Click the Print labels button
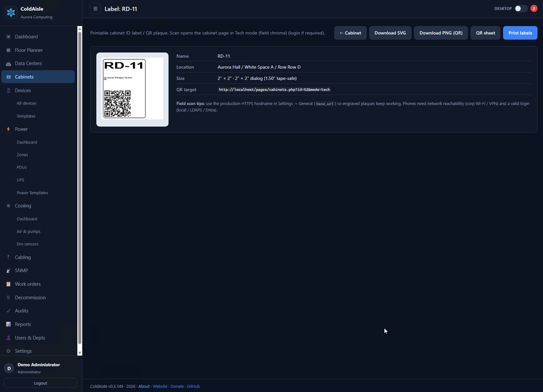Viewport: 543px width, 392px height. pos(520,33)
